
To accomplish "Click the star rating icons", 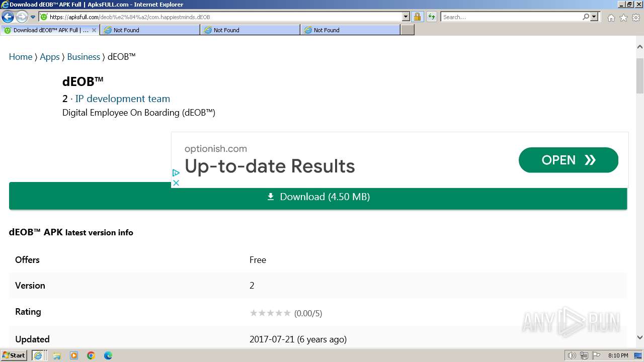I will coord(270,313).
